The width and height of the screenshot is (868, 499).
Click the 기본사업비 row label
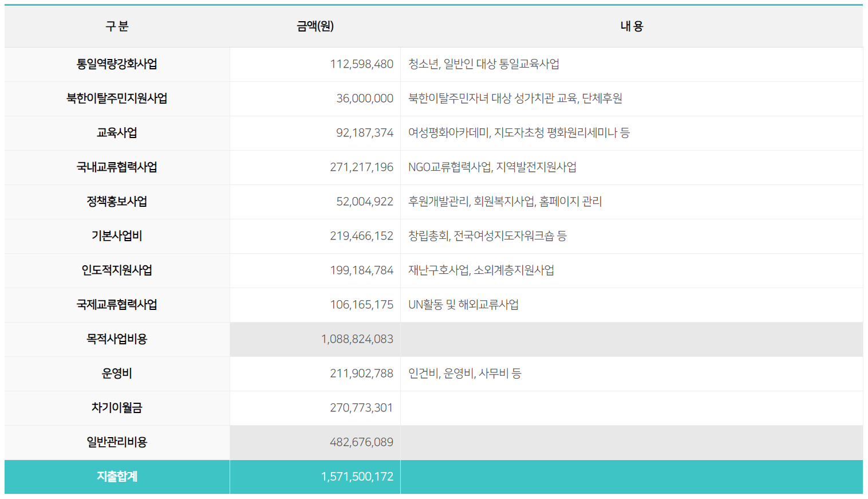117,236
